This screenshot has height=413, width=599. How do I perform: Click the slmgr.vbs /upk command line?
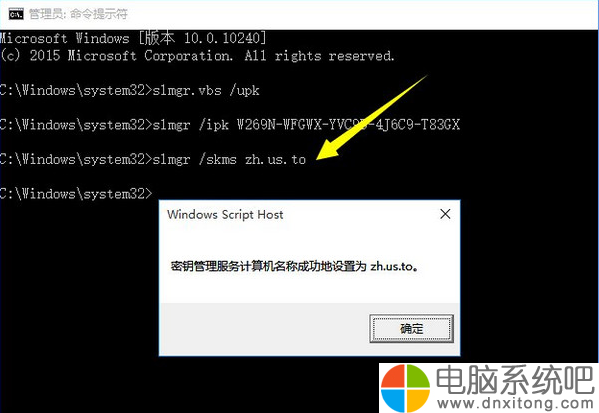click(x=130, y=91)
